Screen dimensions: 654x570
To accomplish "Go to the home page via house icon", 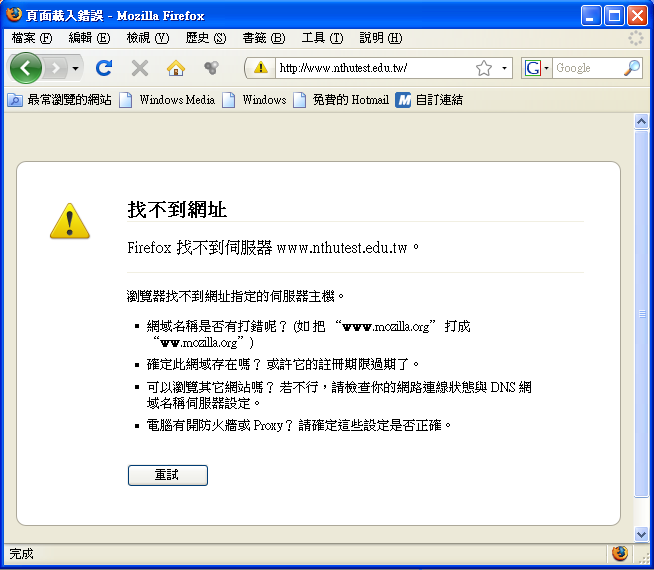I will coord(176,68).
